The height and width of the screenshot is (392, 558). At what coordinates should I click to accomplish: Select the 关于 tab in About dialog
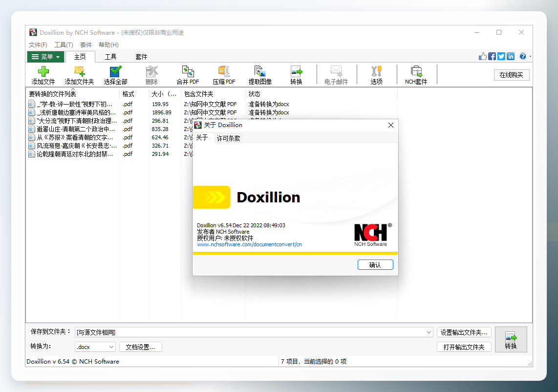point(202,138)
